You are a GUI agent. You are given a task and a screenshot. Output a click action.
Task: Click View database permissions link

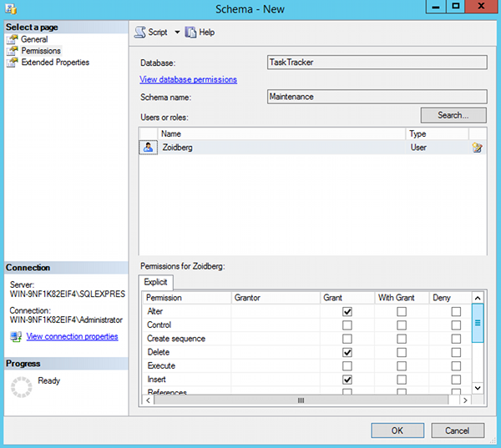[188, 79]
